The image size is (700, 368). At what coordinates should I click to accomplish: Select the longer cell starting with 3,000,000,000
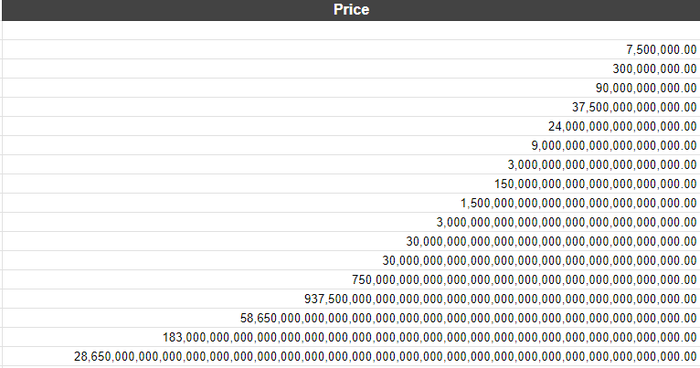tap(351, 222)
